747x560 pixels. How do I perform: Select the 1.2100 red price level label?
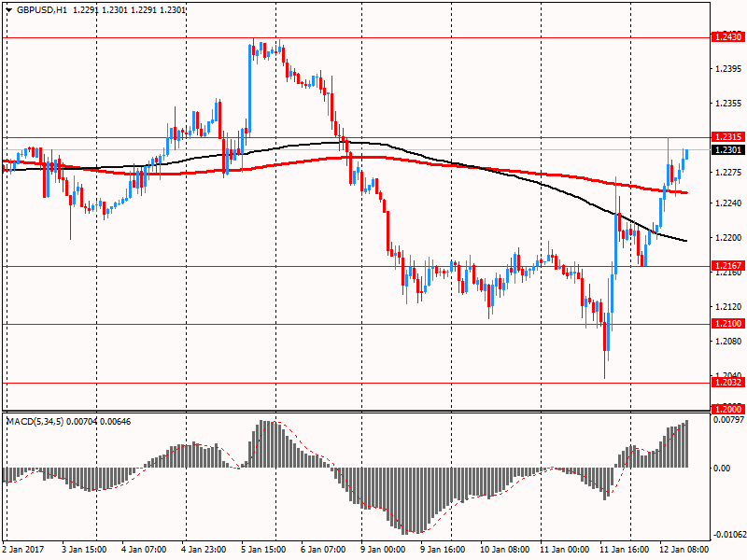[728, 324]
